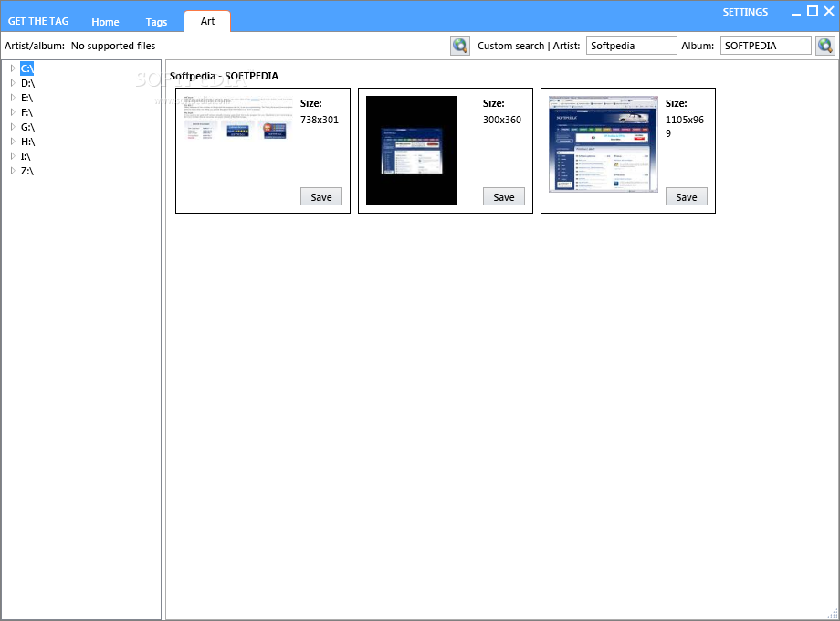The height and width of the screenshot is (621, 840).
Task: Expand the H:\ drive node
Action: (13, 142)
